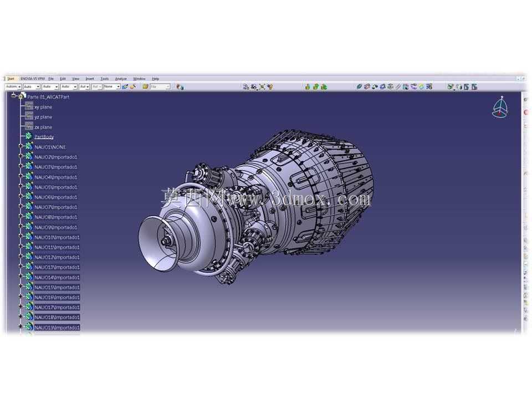This screenshot has height=399, width=532.
Task: Open the Analyze menu
Action: coord(121,79)
